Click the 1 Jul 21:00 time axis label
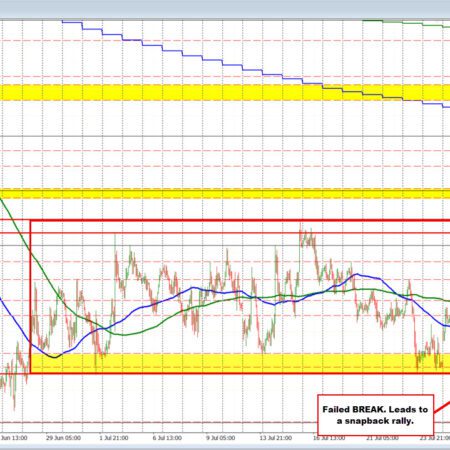This screenshot has height=450, width=450. [x=114, y=438]
